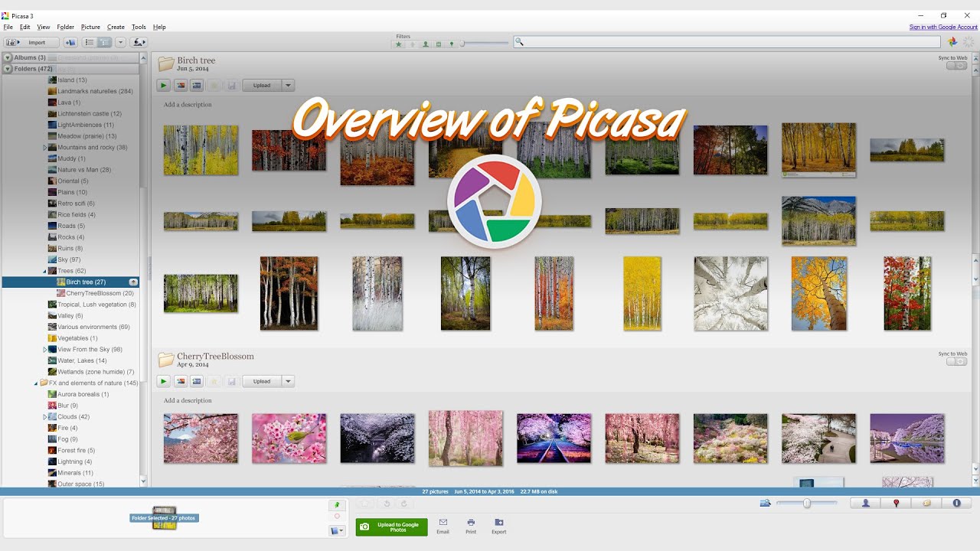Open Google Photos pinwheel icon
The height and width of the screenshot is (551, 980).
pyautogui.click(x=953, y=42)
